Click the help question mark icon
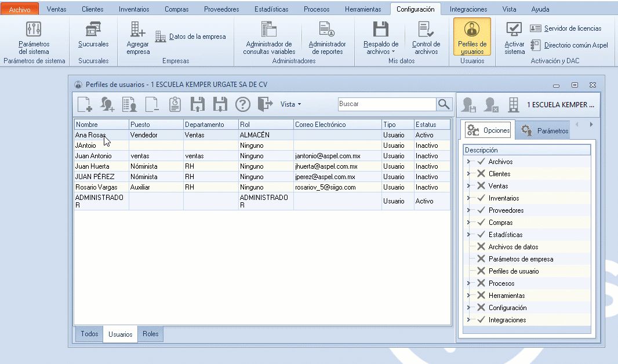Viewport: 618px width, 364px height. (x=242, y=104)
